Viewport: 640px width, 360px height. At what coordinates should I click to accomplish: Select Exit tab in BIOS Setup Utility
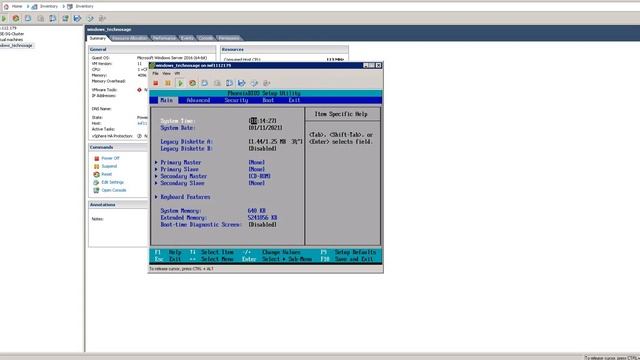click(294, 100)
